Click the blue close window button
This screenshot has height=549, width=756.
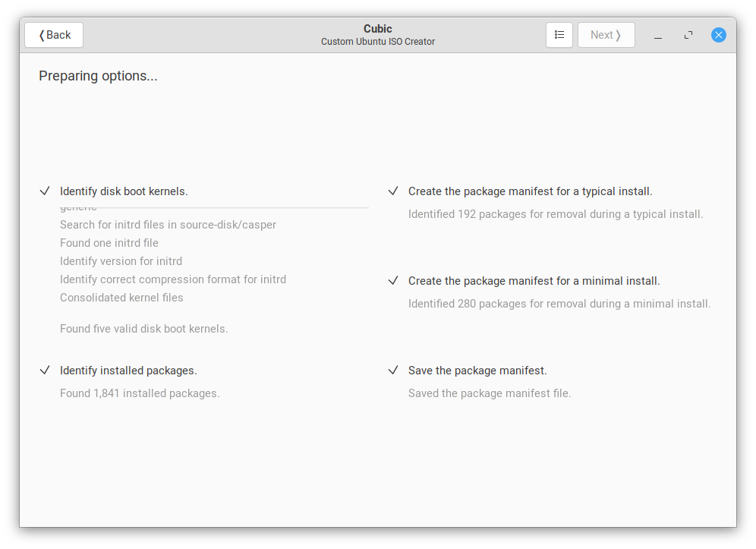click(719, 35)
